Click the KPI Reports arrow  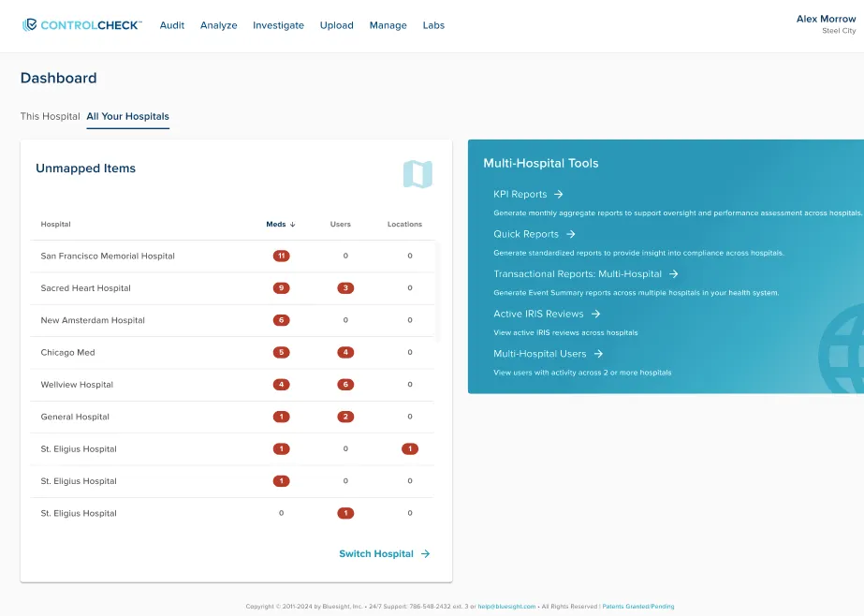pos(558,194)
